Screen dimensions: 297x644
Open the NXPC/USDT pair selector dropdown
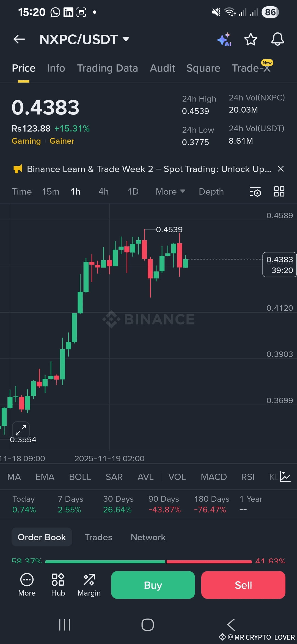pos(84,39)
